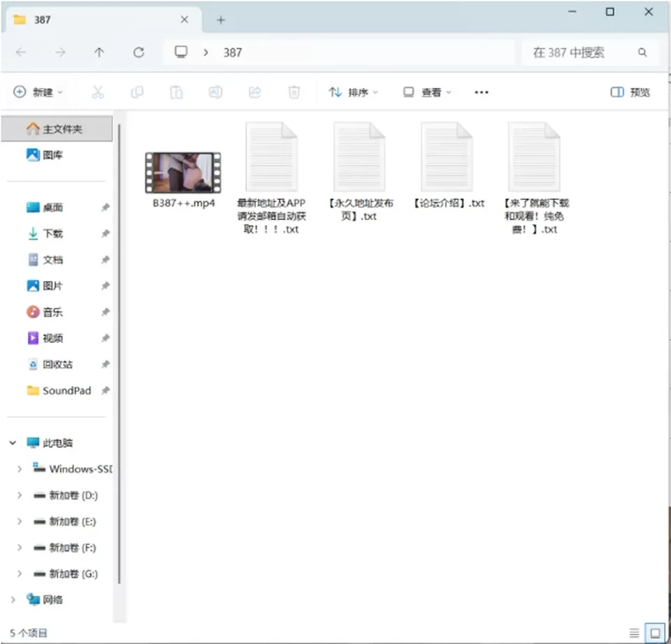671x644 pixels.
Task: Click the Rename icon in toolbar
Action: point(215,92)
